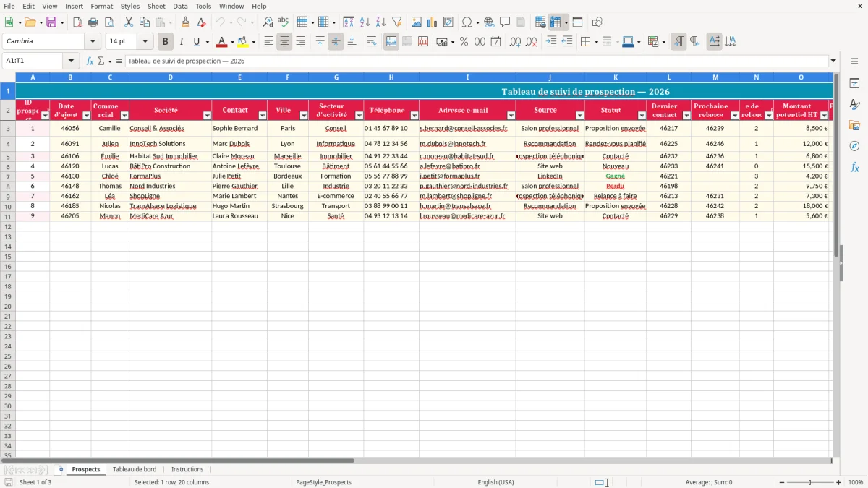Open Sidebar Navigator compass icon

point(855,146)
